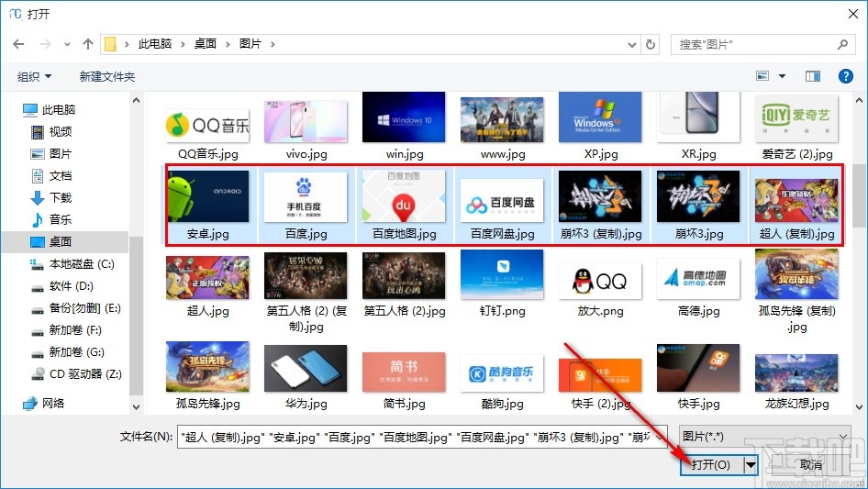Click 图片 in address breadcrumb

click(250, 44)
